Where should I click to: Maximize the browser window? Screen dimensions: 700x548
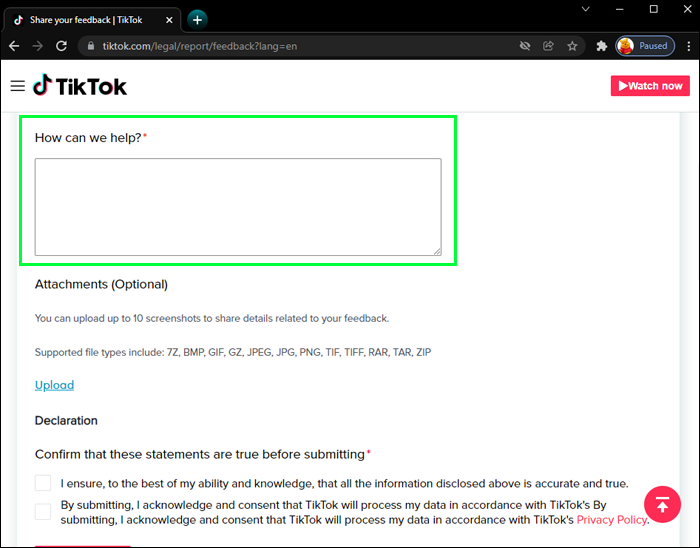click(654, 9)
